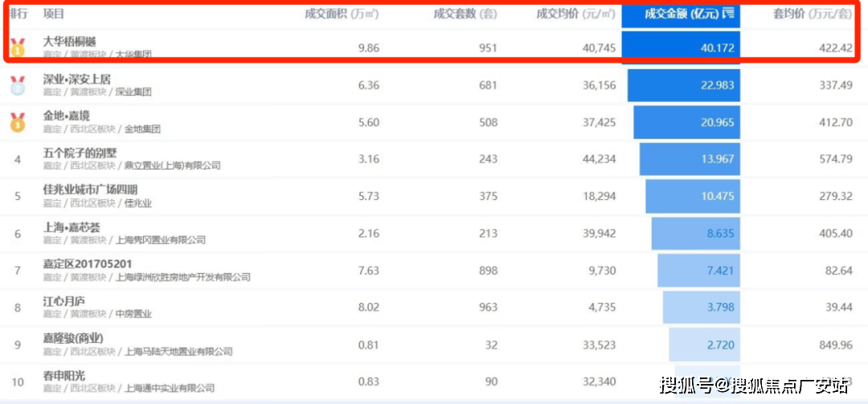Open the 五个院子的别墅 project link
The width and height of the screenshot is (868, 404).
click(79, 153)
